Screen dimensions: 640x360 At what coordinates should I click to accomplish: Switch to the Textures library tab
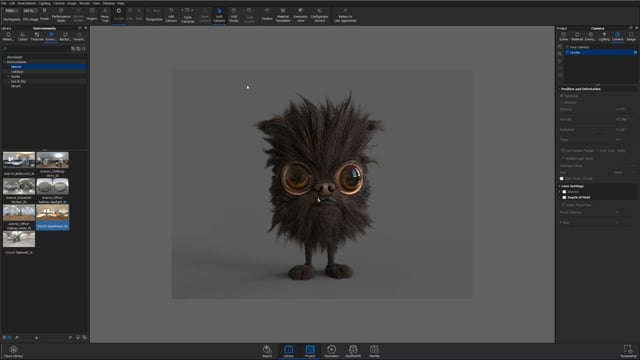tap(37, 37)
